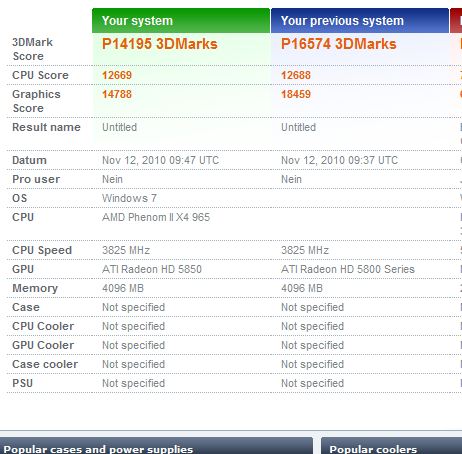Click the 'Graphics Score' row label
The image size is (462, 454).
36,101
